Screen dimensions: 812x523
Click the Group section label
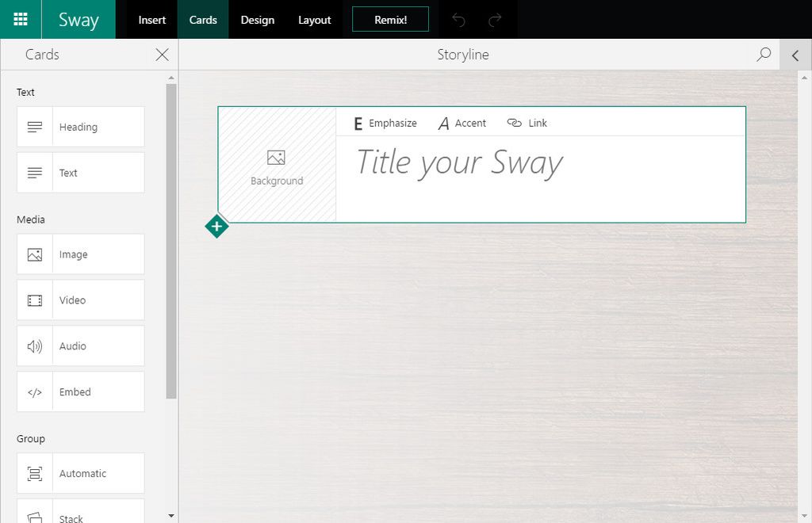tap(31, 439)
